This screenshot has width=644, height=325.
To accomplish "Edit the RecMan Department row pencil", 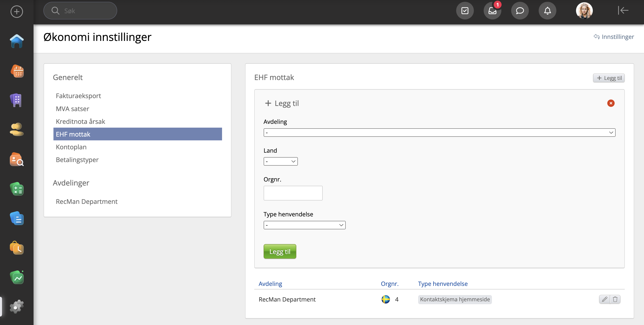I will click(604, 299).
